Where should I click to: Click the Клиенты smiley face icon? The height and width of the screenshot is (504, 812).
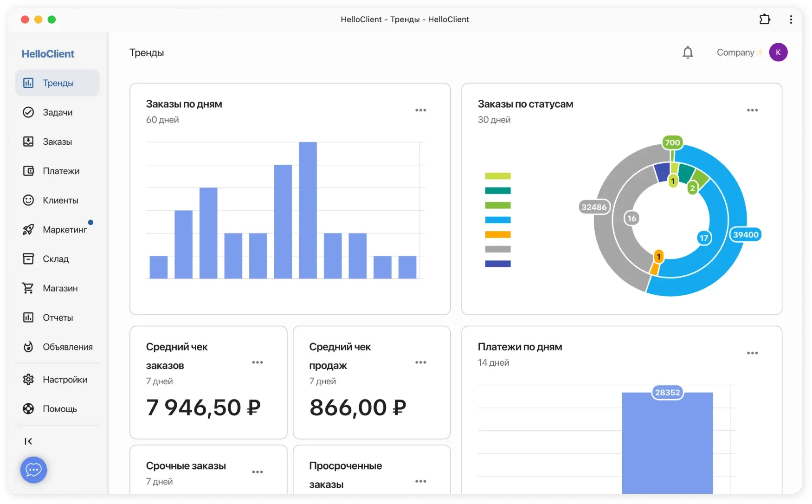click(x=28, y=200)
